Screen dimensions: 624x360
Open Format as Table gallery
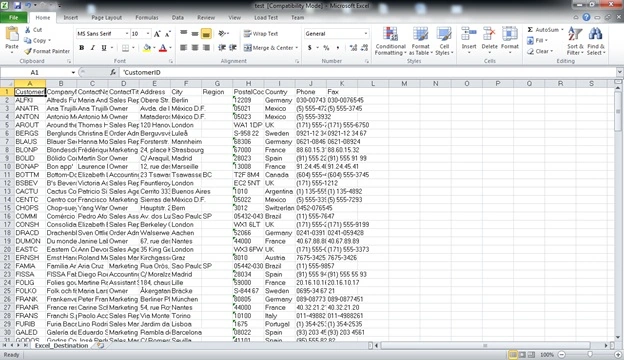pos(420,41)
